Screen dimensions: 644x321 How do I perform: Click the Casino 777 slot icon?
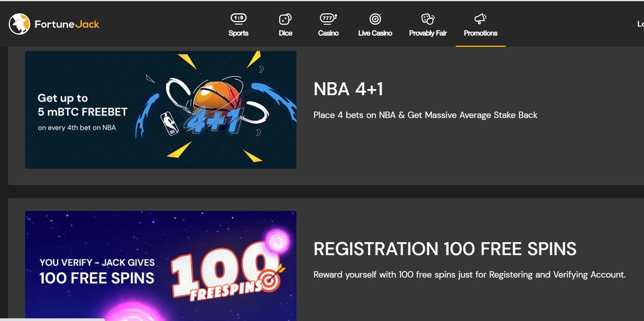pyautogui.click(x=328, y=18)
